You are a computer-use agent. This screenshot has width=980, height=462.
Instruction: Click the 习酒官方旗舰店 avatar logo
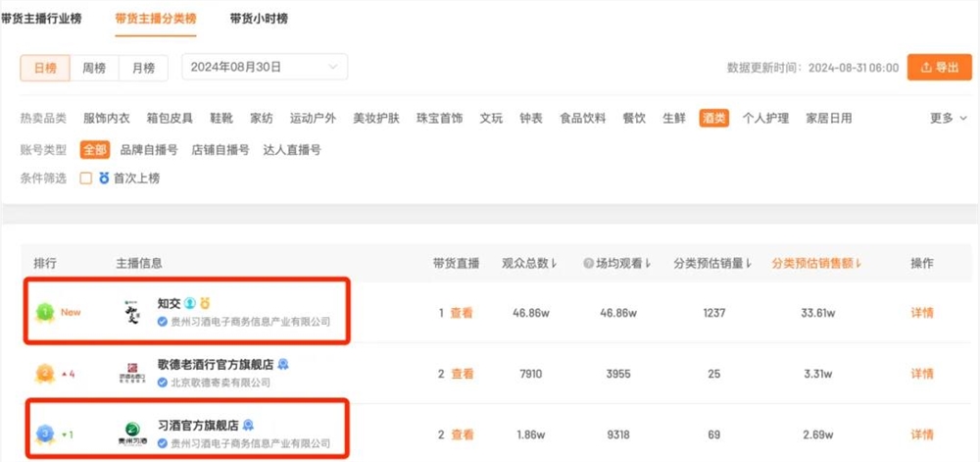pos(132,434)
